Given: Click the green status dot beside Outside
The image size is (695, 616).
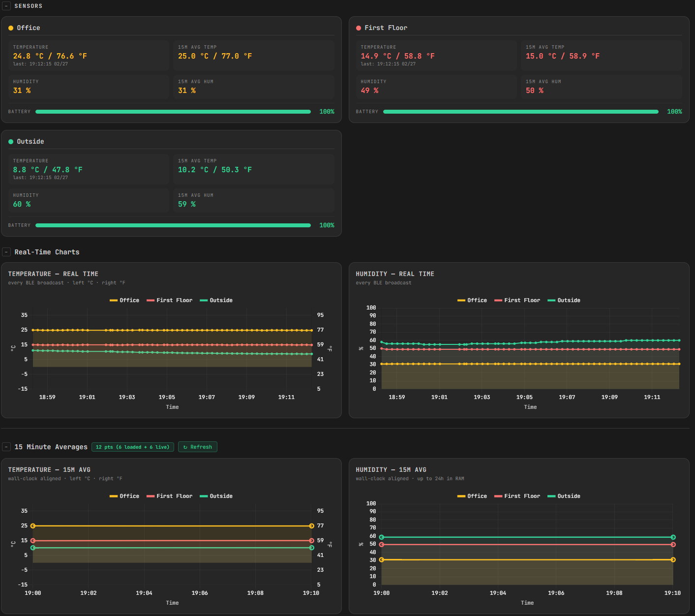Looking at the screenshot, I should 11,142.
